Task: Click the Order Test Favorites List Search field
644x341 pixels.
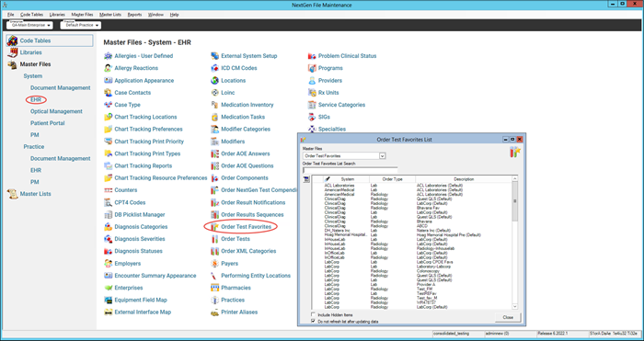Action: pos(350,170)
